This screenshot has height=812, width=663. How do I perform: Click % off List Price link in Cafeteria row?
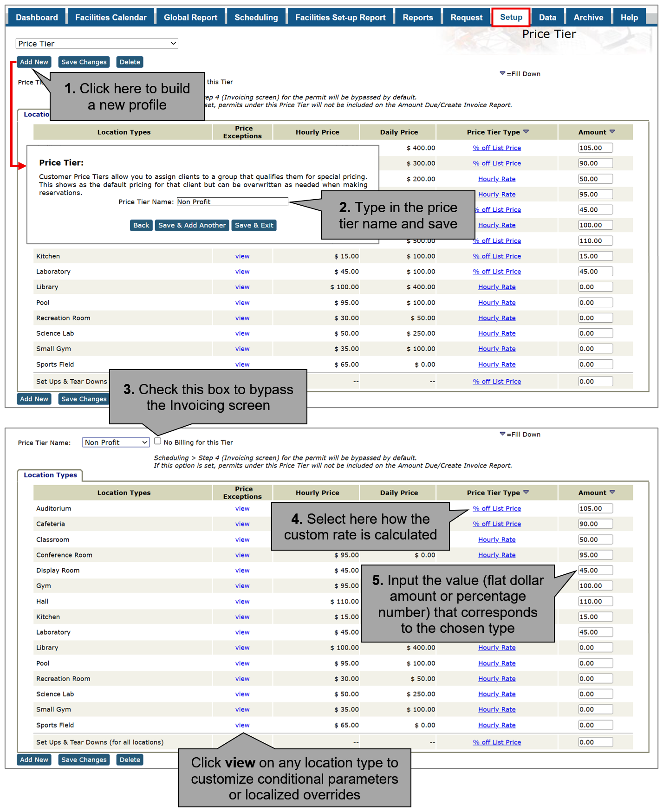497,524
